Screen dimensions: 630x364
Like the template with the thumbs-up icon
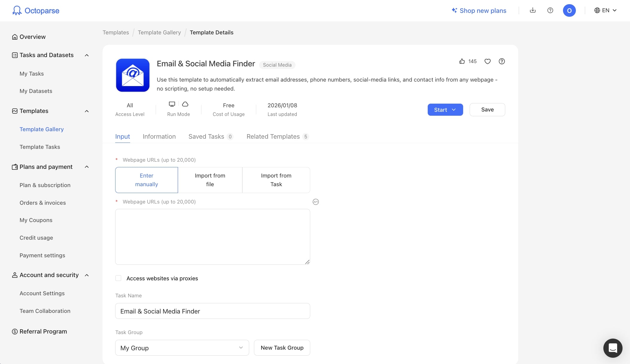pyautogui.click(x=462, y=61)
